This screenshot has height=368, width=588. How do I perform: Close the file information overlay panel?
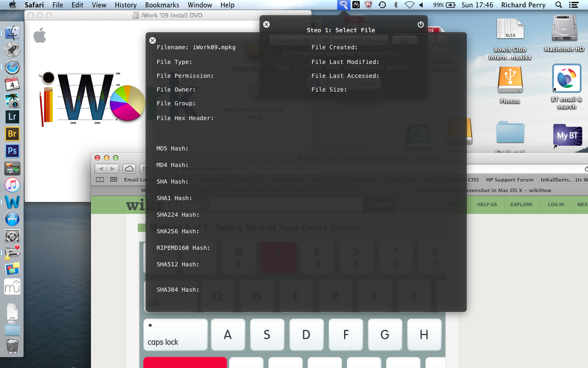(153, 40)
